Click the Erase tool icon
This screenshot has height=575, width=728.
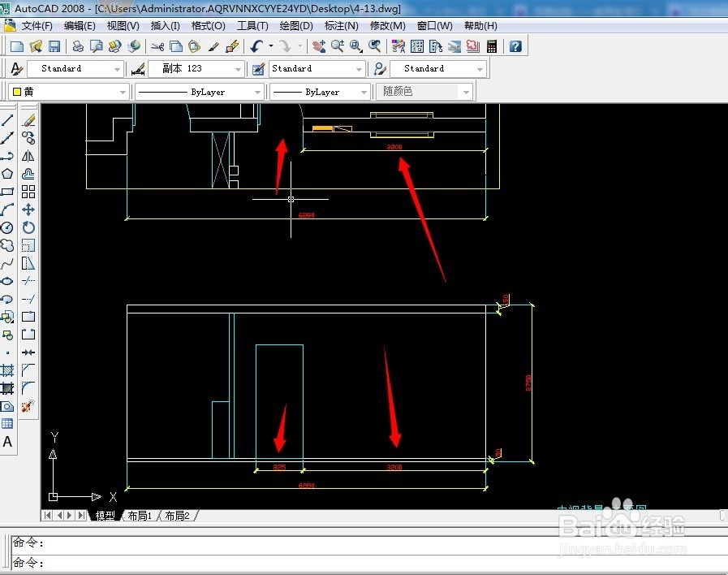(28, 120)
